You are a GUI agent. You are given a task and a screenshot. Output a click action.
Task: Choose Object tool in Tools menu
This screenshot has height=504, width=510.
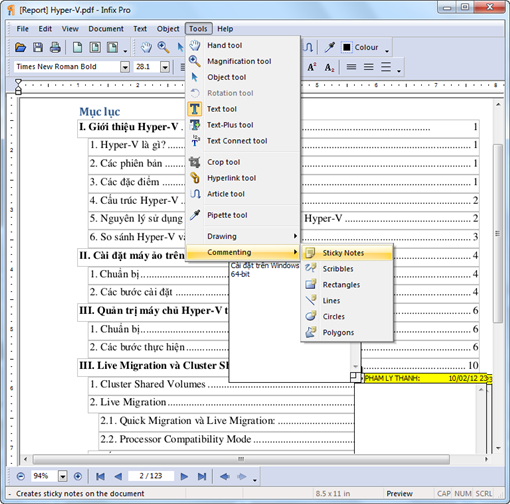[x=243, y=77]
